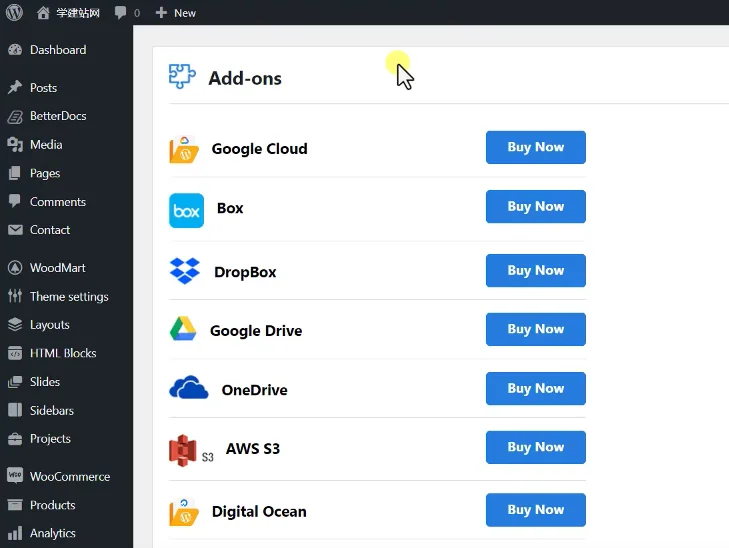Click the Box add-on title
This screenshot has width=729, height=548.
[x=230, y=208]
